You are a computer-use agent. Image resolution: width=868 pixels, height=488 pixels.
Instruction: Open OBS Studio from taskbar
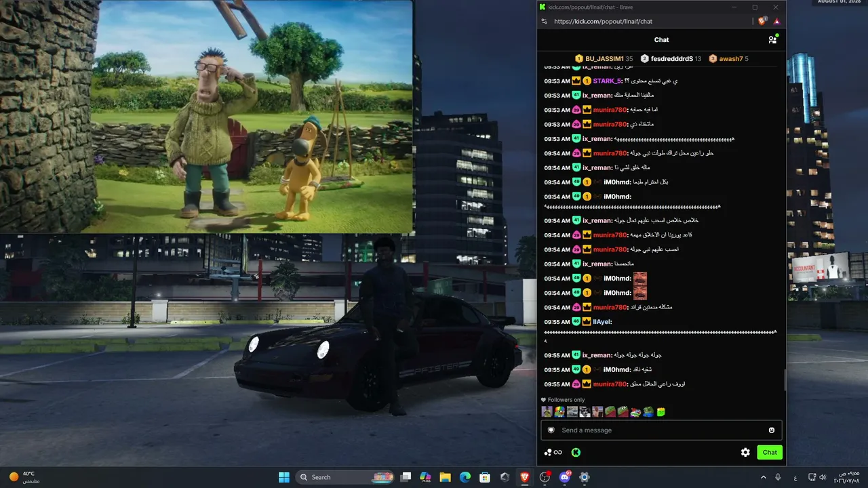[x=545, y=477]
